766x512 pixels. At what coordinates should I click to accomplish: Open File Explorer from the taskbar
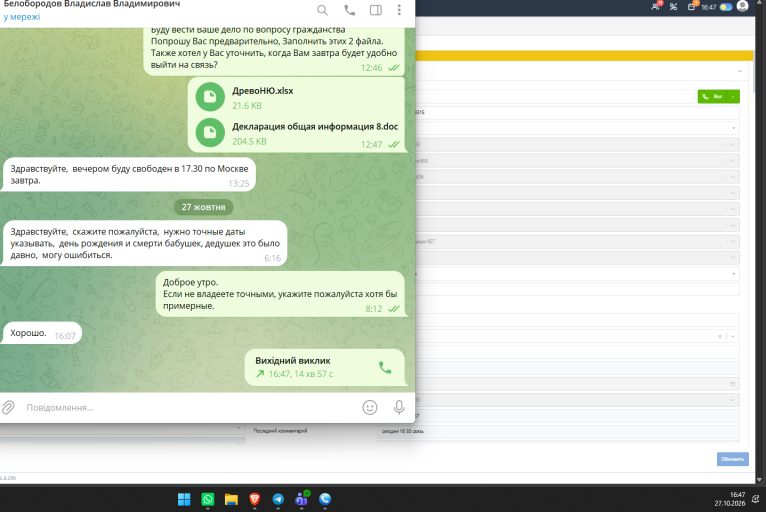[231, 499]
